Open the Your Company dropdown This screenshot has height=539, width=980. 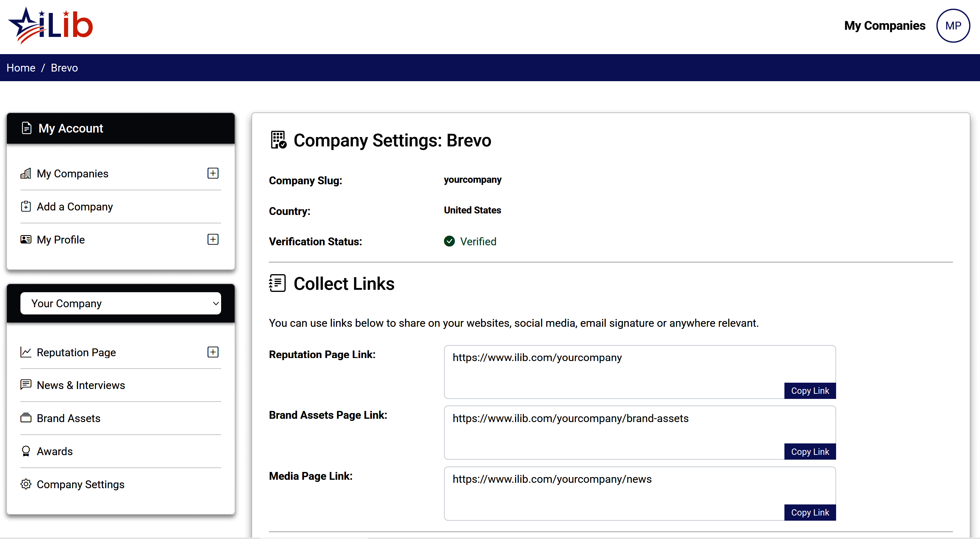120,303
